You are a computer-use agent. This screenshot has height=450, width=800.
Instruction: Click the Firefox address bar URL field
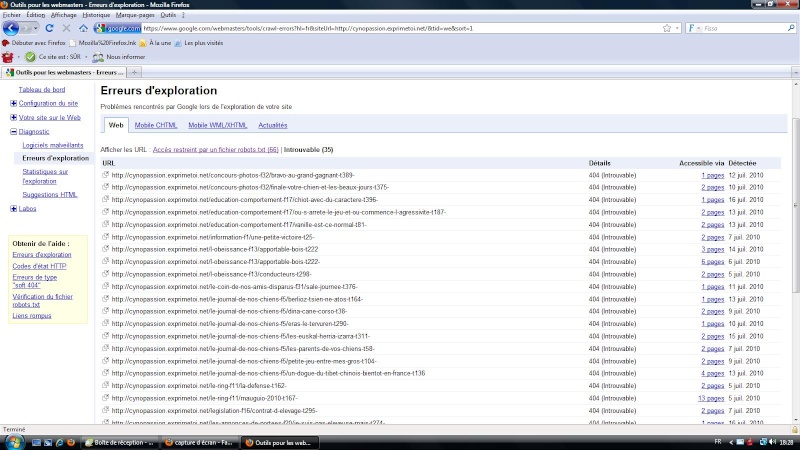pyautogui.click(x=401, y=28)
